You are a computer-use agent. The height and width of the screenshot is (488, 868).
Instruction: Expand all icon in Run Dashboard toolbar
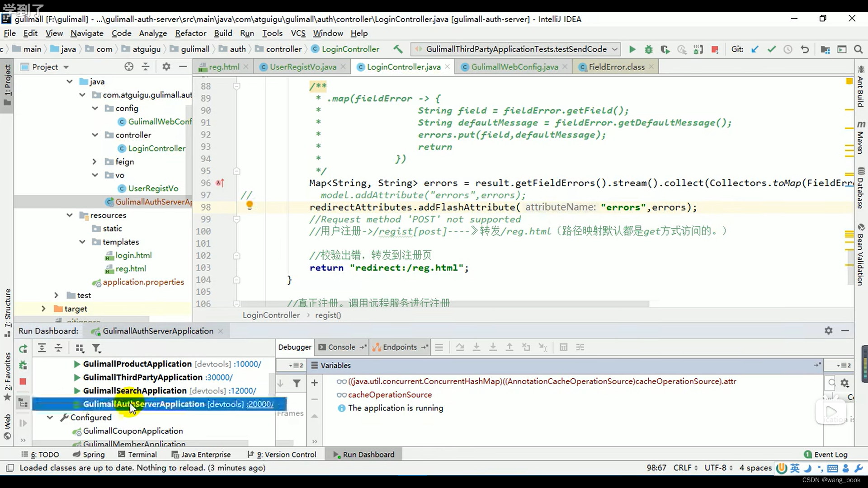pyautogui.click(x=42, y=348)
